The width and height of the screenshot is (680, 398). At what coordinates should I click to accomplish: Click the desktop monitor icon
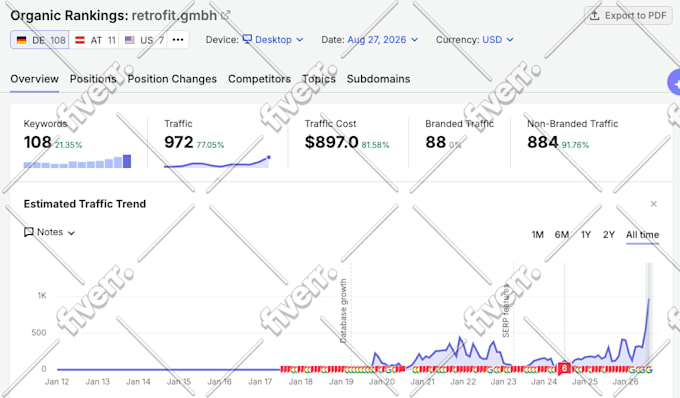pyautogui.click(x=247, y=39)
